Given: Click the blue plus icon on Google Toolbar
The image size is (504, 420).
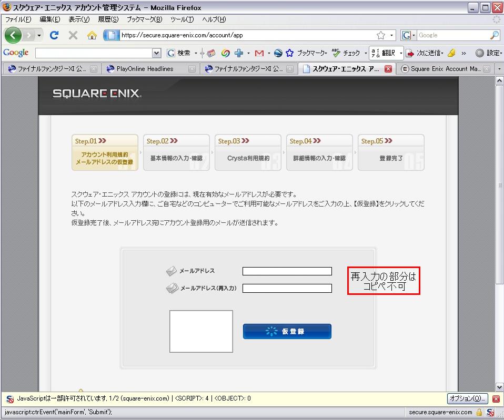Looking at the screenshot, I should (239, 53).
